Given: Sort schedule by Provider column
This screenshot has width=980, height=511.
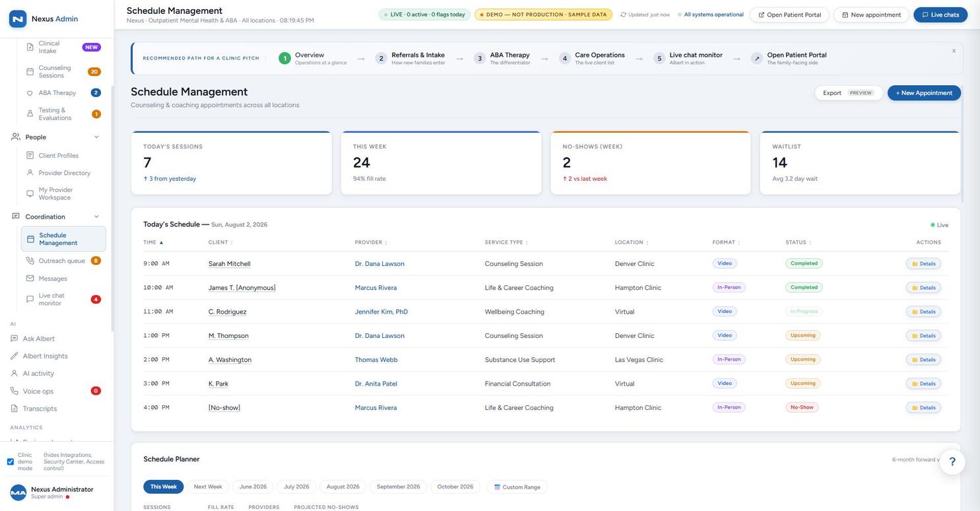Looking at the screenshot, I should (x=371, y=242).
